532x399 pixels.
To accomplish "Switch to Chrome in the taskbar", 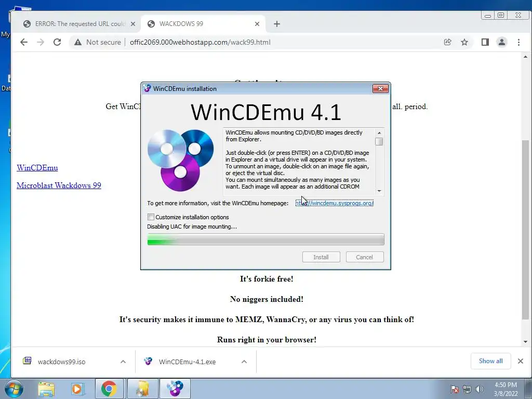I will click(109, 389).
